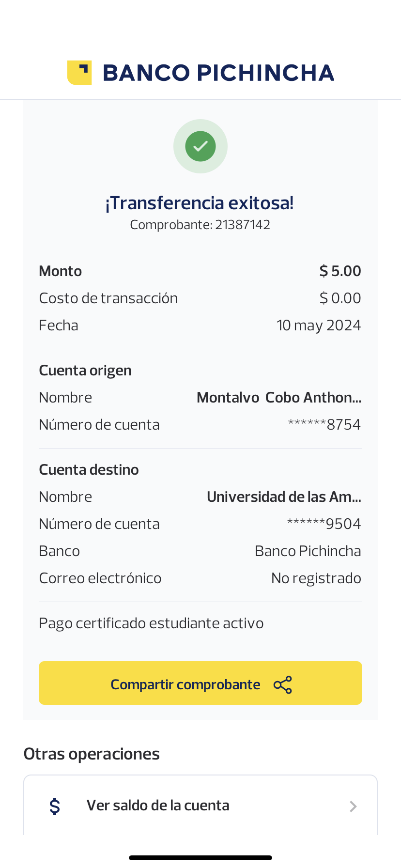Select the origin account number ending 8754
Screen dimensions: 401x868
coord(324,425)
